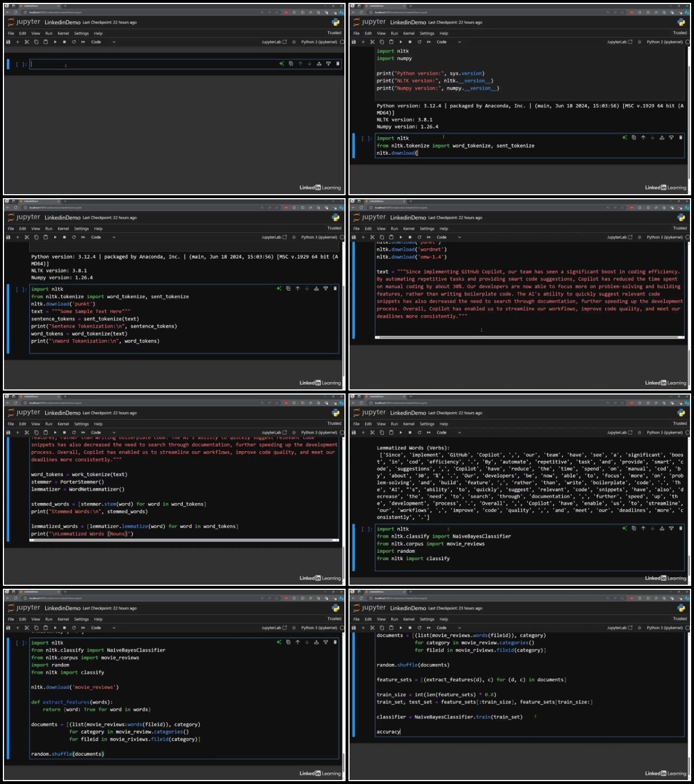Green sparkle AI icon in the empty cell

click(x=282, y=64)
